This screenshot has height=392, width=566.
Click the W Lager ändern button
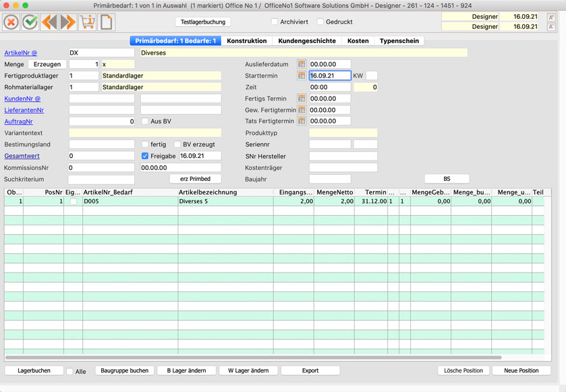pos(248,370)
